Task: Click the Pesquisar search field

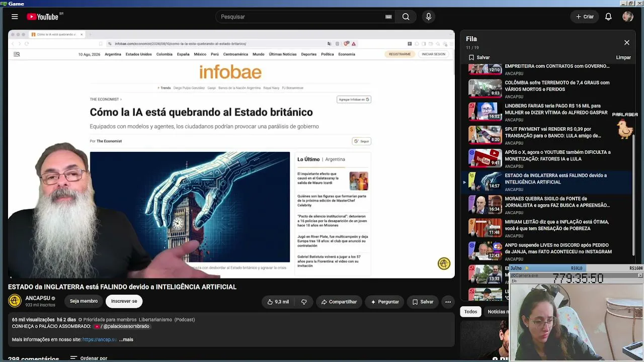Action: click(x=302, y=17)
